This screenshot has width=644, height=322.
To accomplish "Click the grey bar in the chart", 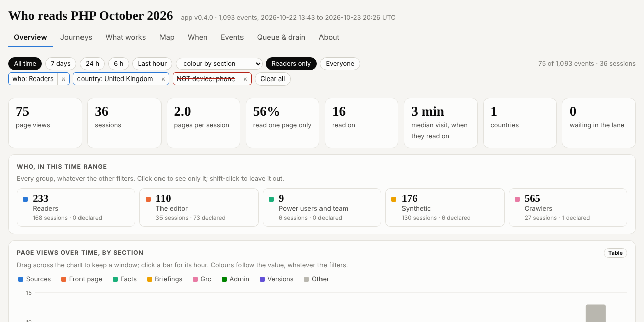I will click(596, 313).
